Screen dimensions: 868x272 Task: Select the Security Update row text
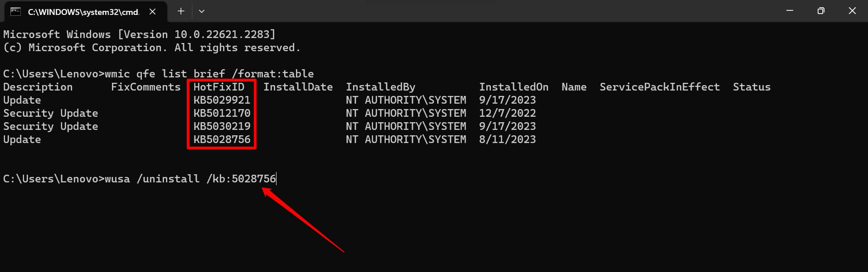coord(50,113)
